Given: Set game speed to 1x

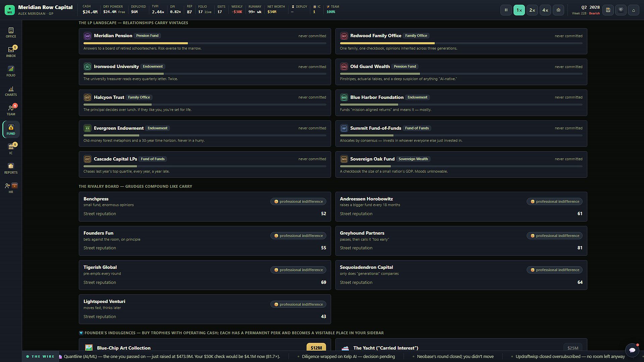Looking at the screenshot, I should 519,10.
